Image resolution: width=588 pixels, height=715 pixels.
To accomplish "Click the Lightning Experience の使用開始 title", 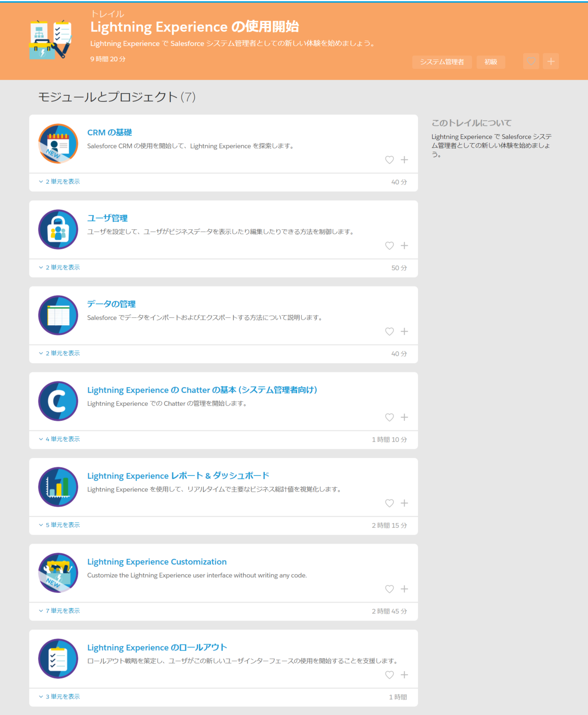I will pyautogui.click(x=194, y=27).
